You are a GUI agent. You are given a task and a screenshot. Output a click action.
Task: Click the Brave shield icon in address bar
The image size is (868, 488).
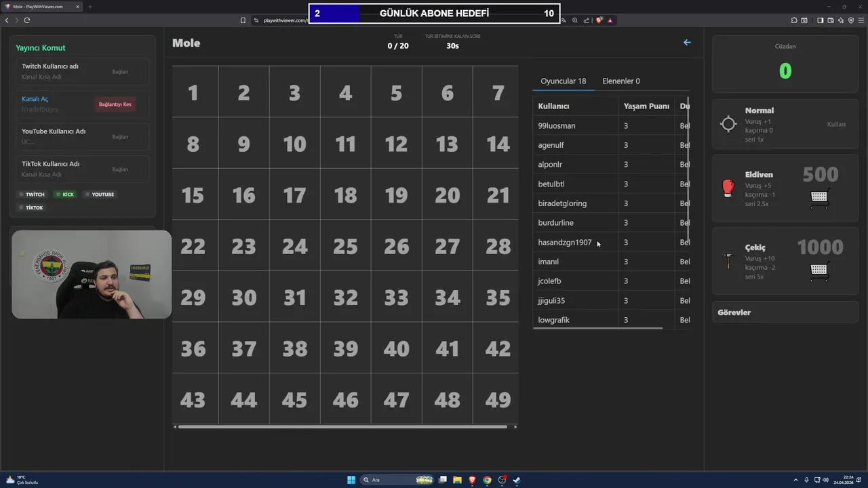point(599,20)
